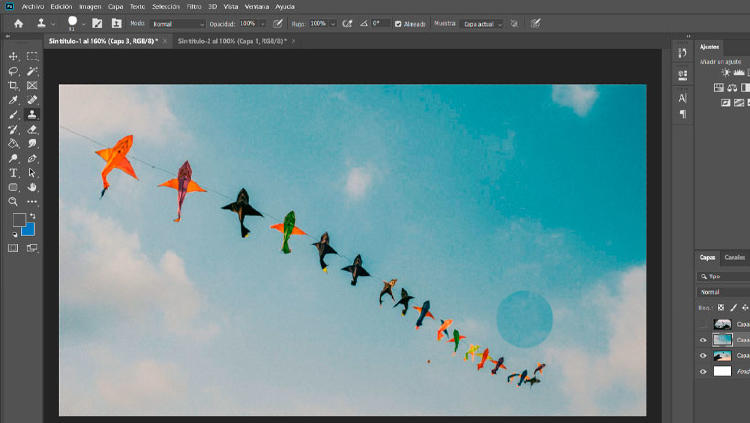Lock transparent pixels on layer
750x423 pixels.
(x=721, y=308)
